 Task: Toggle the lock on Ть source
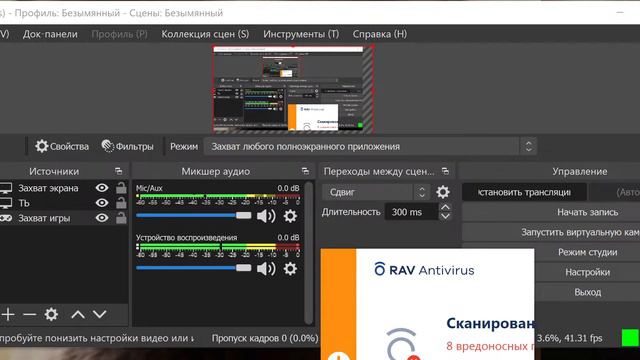121,203
